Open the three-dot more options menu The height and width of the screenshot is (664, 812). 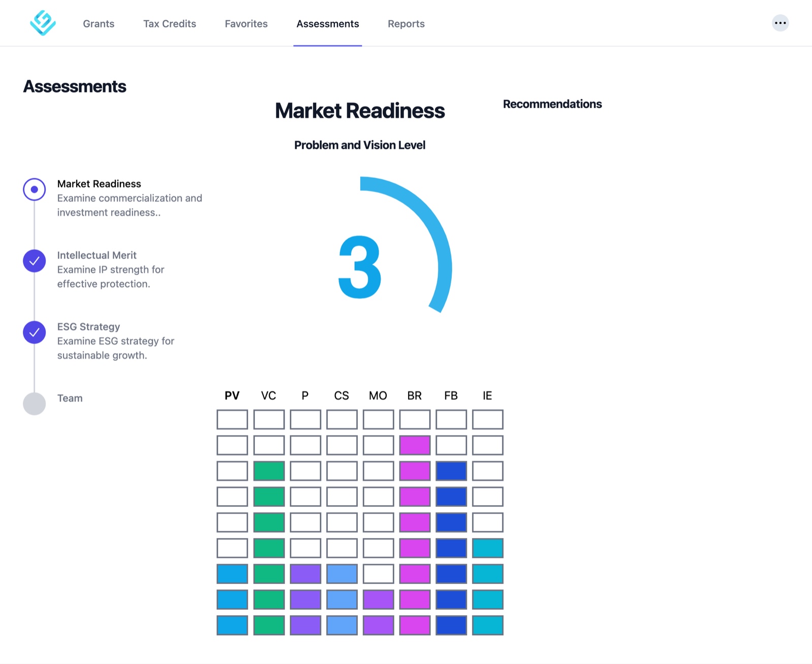780,23
